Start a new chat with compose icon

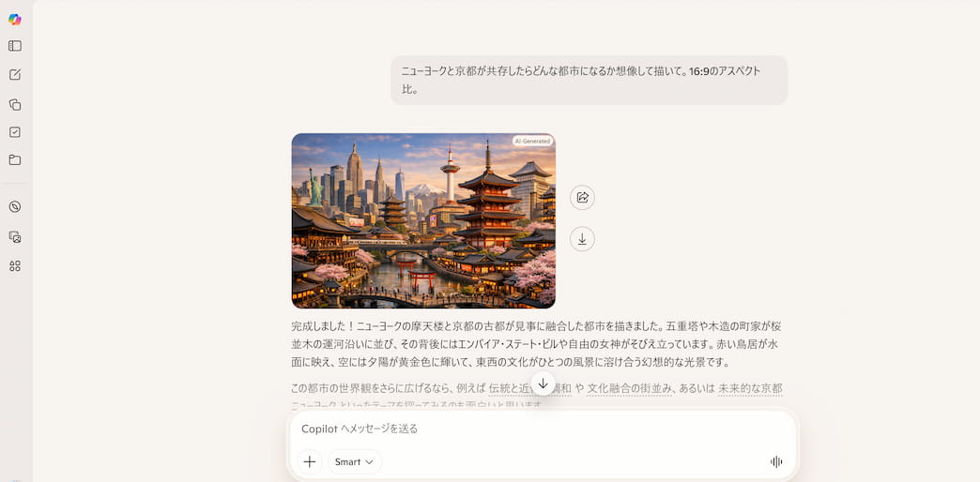click(x=15, y=75)
